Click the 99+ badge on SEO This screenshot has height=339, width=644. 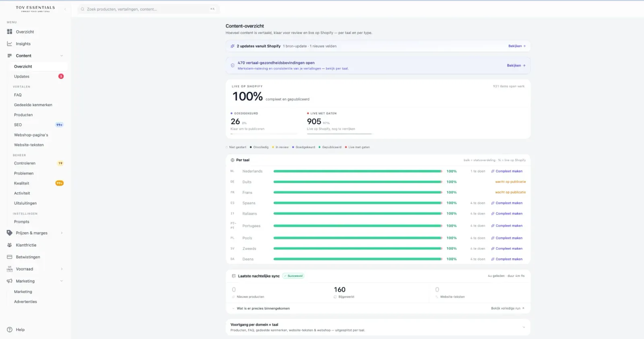coord(59,125)
